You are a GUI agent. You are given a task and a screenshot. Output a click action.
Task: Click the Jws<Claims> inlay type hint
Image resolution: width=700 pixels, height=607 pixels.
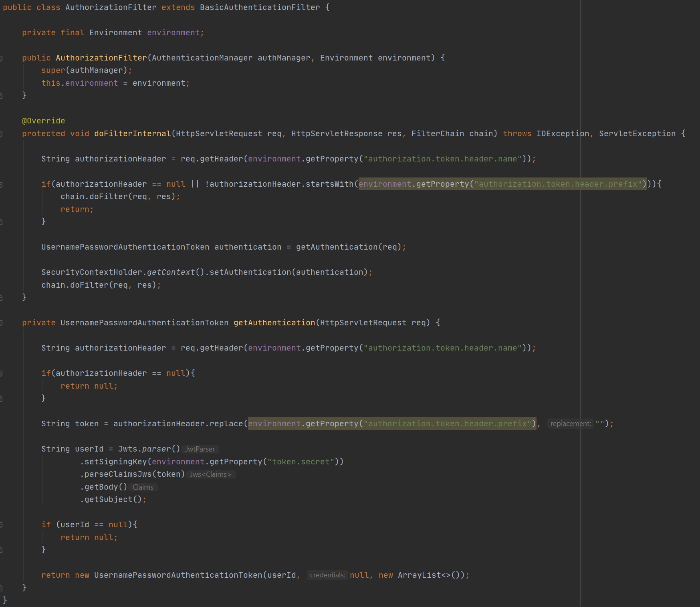click(x=211, y=474)
